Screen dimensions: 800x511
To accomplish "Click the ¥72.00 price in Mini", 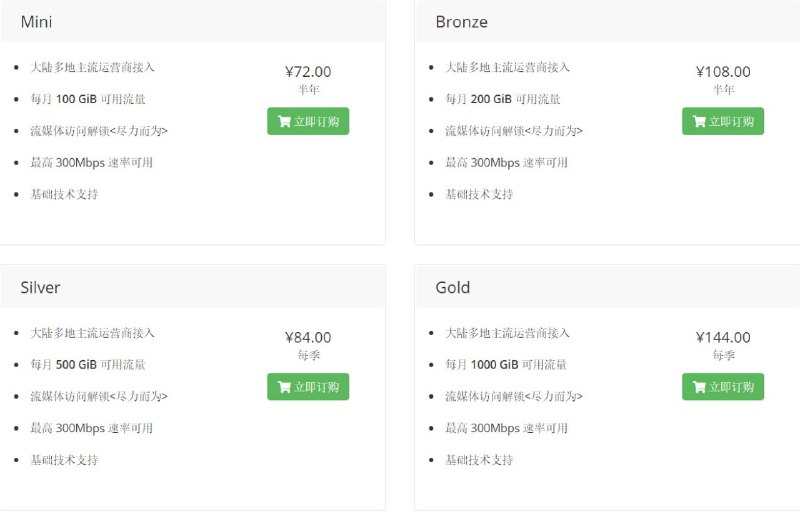I will tap(308, 71).
